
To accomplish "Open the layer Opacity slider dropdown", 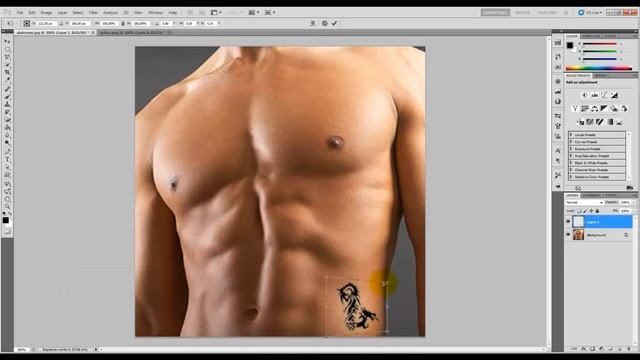I will (x=633, y=202).
